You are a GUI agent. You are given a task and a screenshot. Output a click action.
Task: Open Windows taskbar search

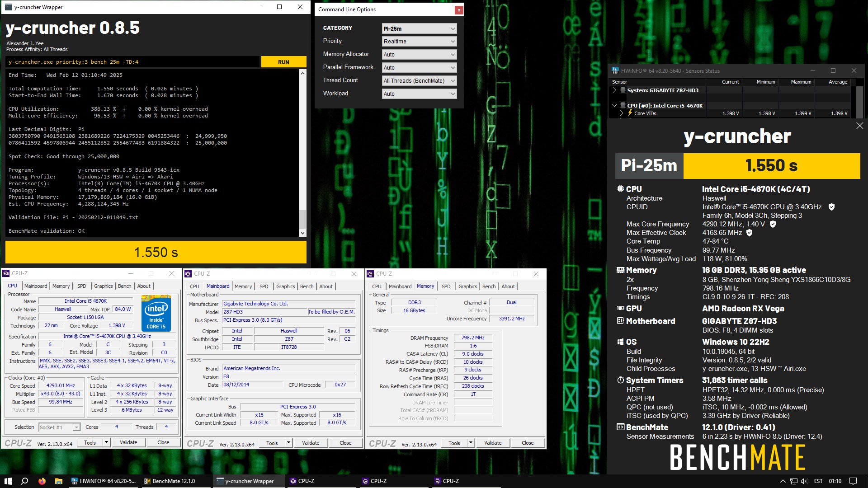25,481
